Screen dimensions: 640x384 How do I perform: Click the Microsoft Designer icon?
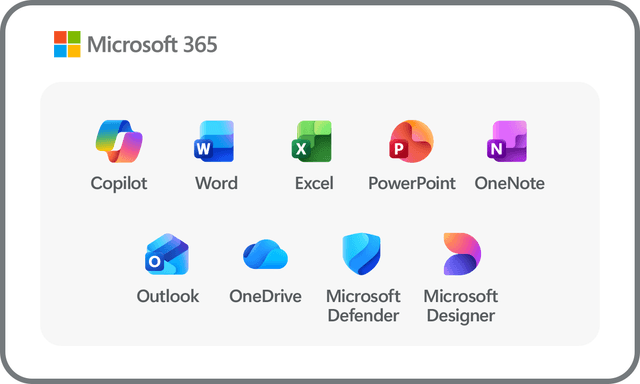click(462, 254)
